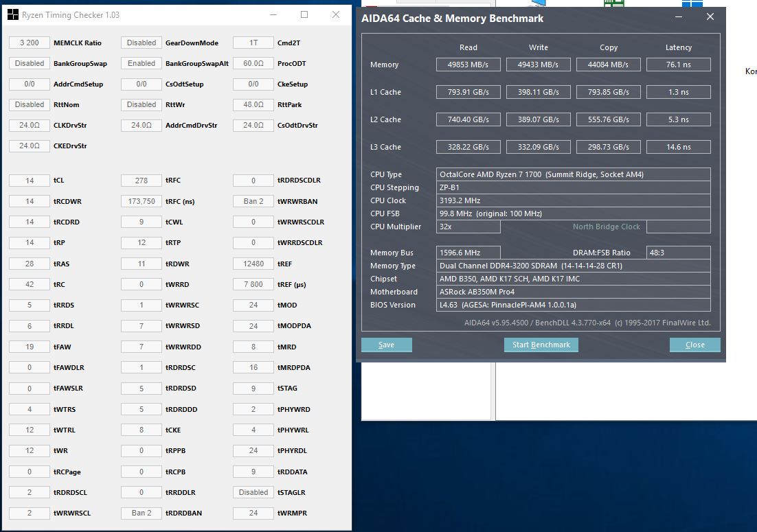Click the CPU Clock 3193.2 MHz field

(x=573, y=200)
